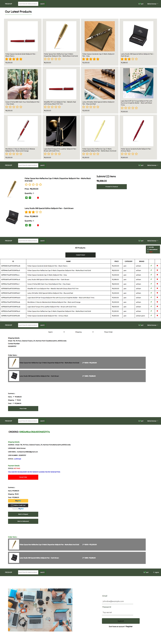This screenshot has height=644, width=161.
Task: Open Fisher Space Cerakote Grey product image
Action: point(100,36)
